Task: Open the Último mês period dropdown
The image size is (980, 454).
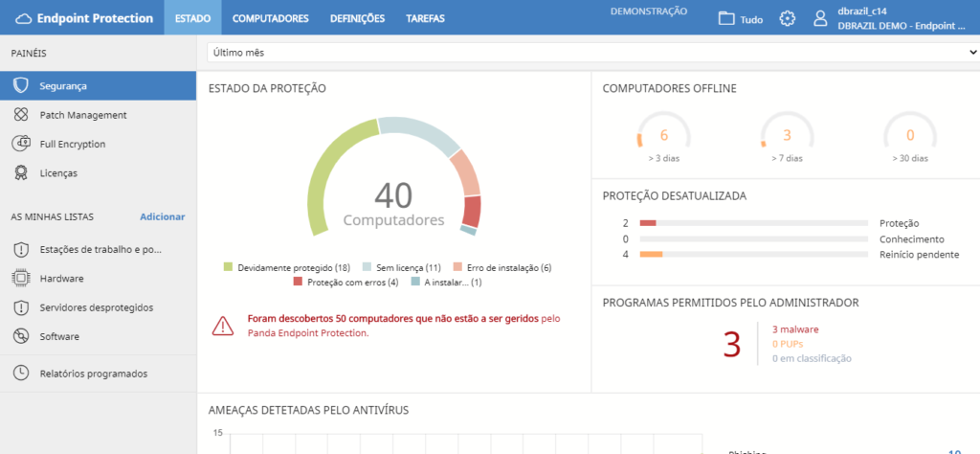Action: click(593, 53)
